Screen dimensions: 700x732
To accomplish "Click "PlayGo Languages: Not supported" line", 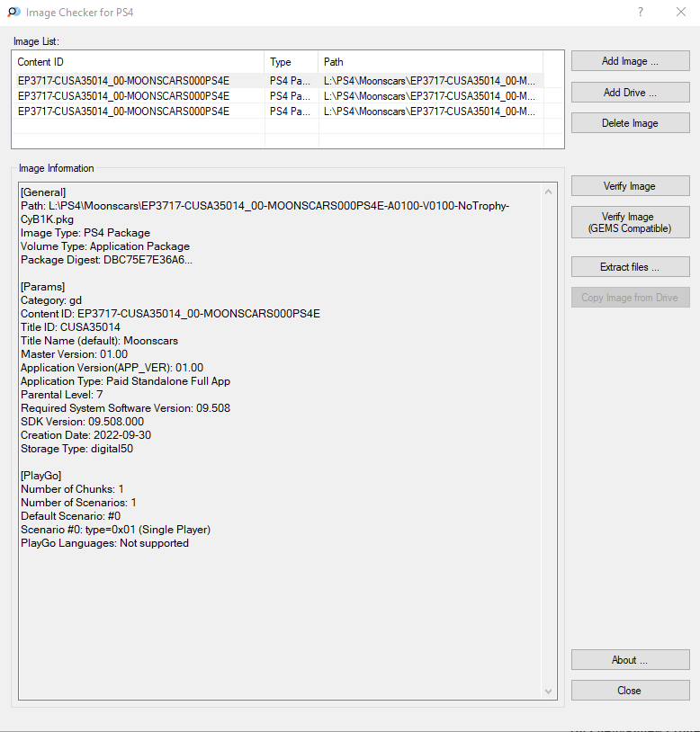I will [x=105, y=543].
